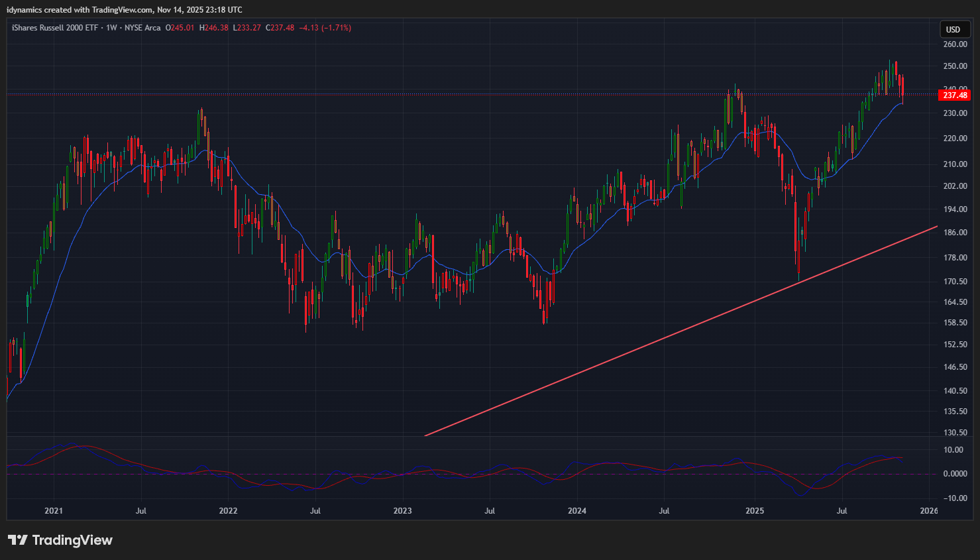Click the open value O245.01
This screenshot has height=560, width=980.
click(180, 28)
